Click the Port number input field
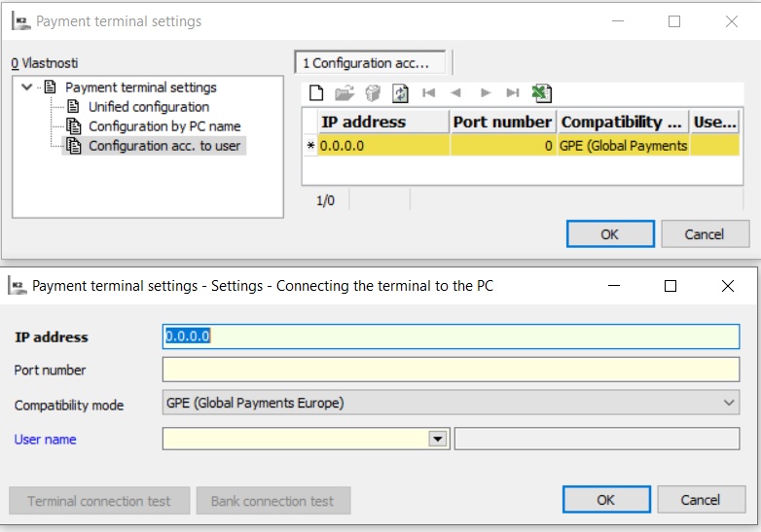This screenshot has height=532, width=761. [x=451, y=370]
